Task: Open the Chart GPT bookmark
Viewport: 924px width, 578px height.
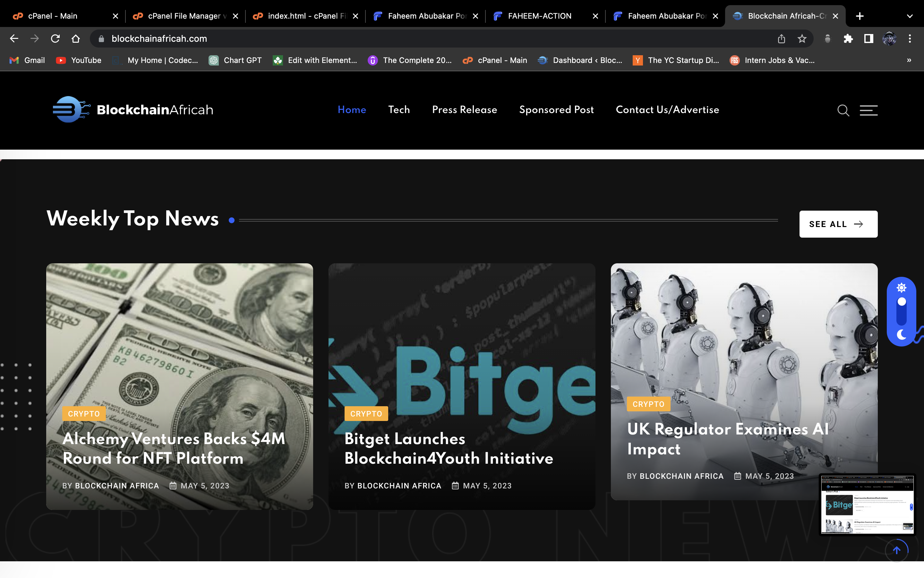Action: tap(235, 60)
